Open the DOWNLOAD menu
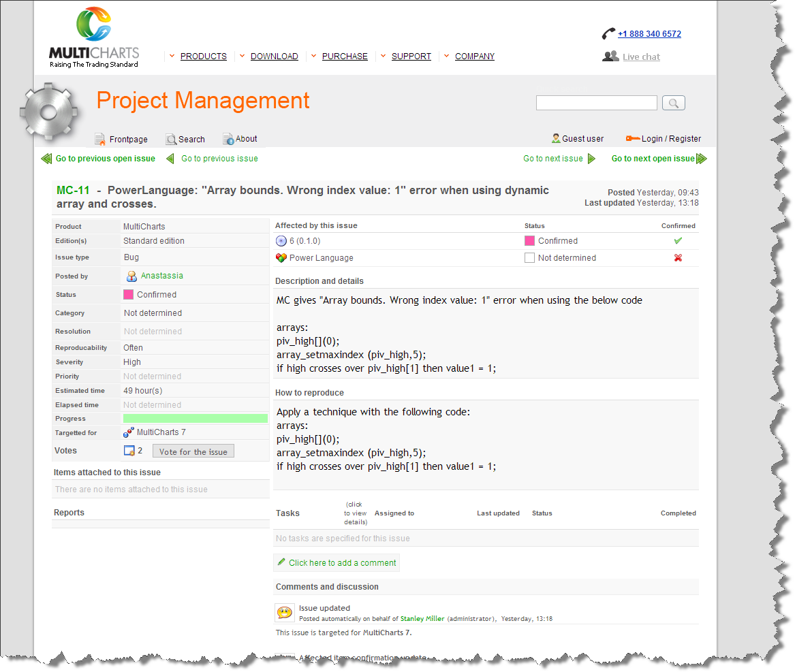Viewport: 795px width, 672px height. [x=275, y=57]
